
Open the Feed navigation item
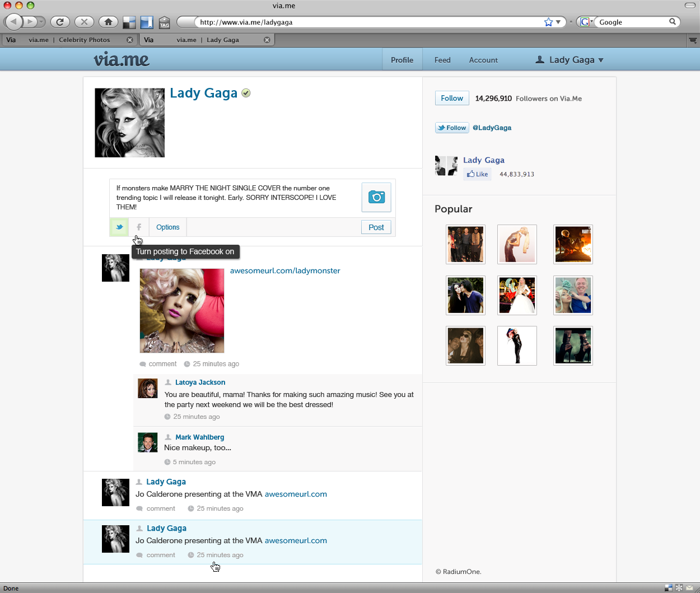tap(442, 60)
